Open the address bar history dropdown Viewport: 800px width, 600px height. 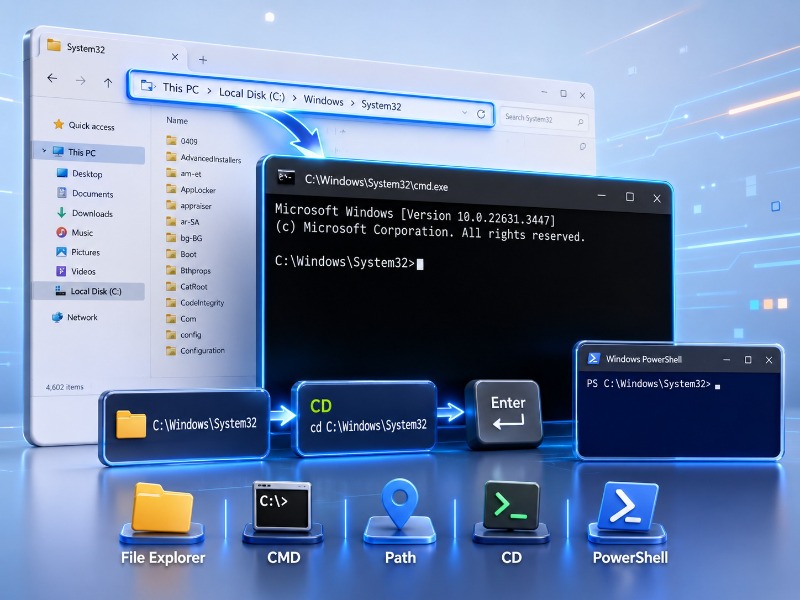464,112
